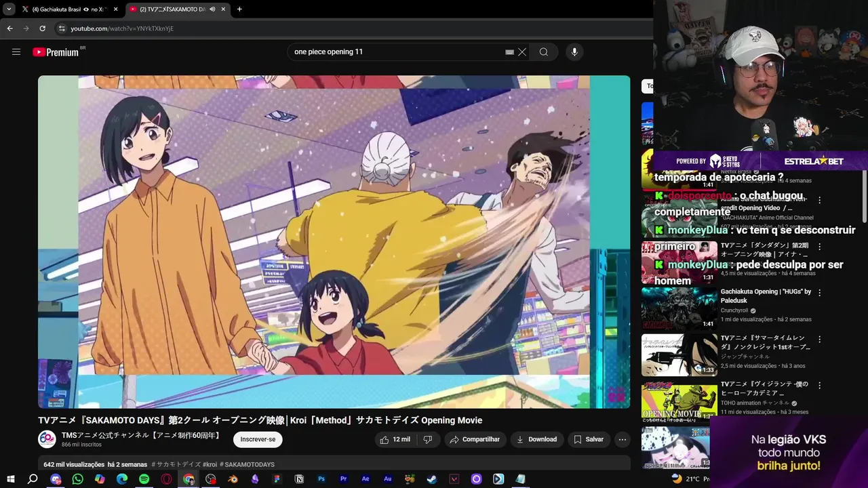868x488 pixels.
Task: Open the サマータイムレンダ opening thumbnail
Action: coord(679,354)
